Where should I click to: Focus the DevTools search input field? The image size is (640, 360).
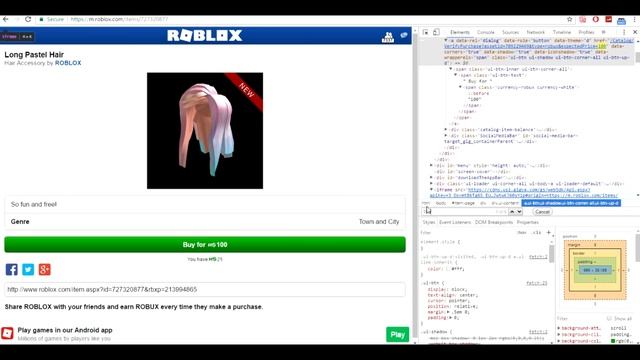pyautogui.click(x=464, y=211)
